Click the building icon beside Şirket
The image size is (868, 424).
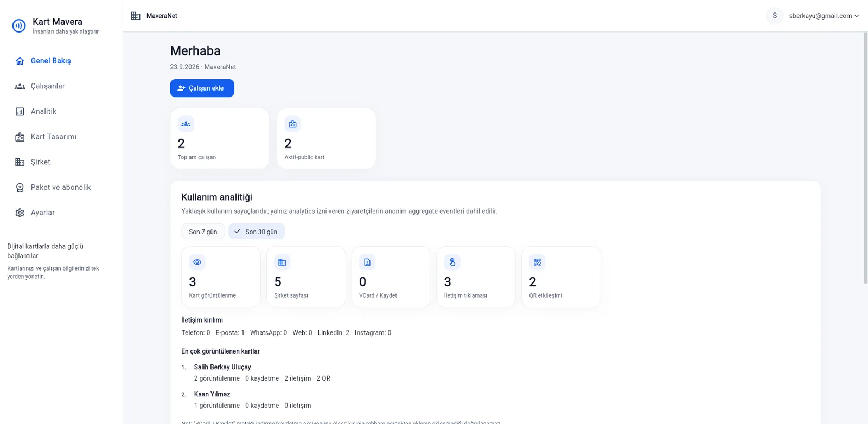pyautogui.click(x=20, y=162)
